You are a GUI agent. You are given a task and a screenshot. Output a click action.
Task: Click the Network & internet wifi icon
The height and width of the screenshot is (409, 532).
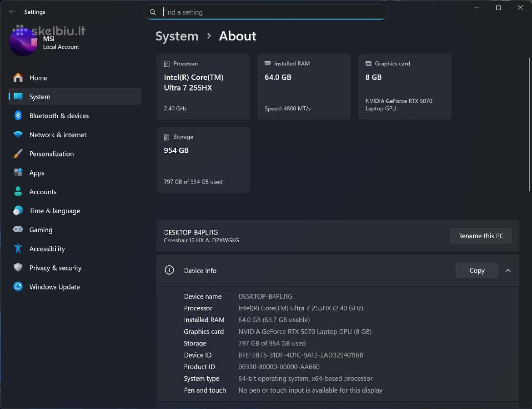18,135
